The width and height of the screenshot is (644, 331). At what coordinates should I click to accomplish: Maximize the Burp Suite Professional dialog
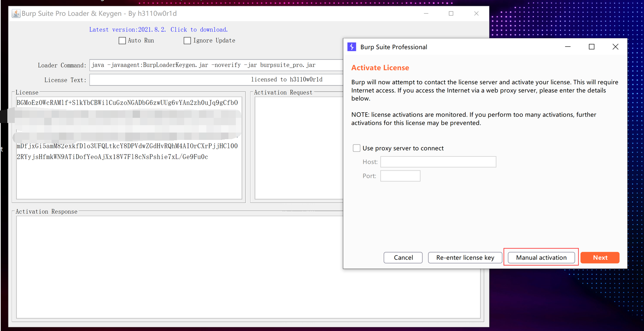592,47
